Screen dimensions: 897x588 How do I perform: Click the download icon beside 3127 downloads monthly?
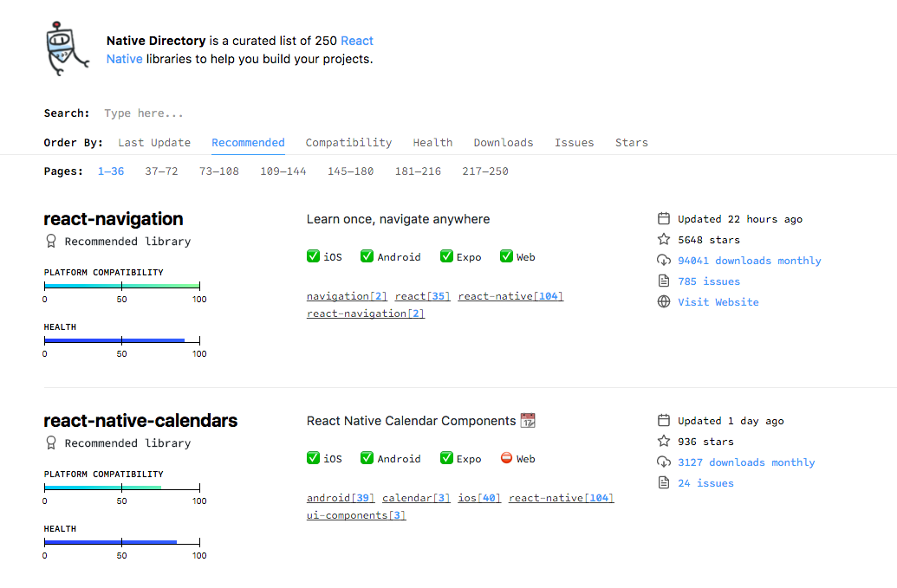pyautogui.click(x=664, y=462)
